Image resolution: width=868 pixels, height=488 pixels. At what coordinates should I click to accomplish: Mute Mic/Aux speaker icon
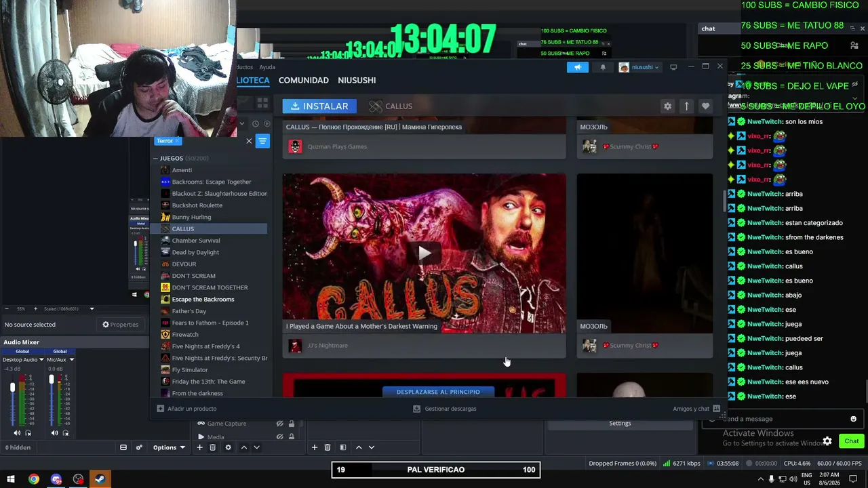pos(55,433)
